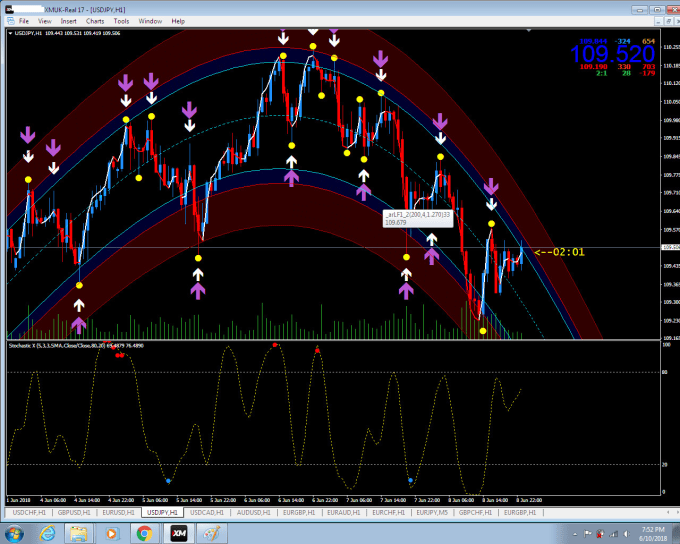The width and height of the screenshot is (680, 544).
Task: Click the _arLF1_2 indicator tooltip
Action: point(418,218)
